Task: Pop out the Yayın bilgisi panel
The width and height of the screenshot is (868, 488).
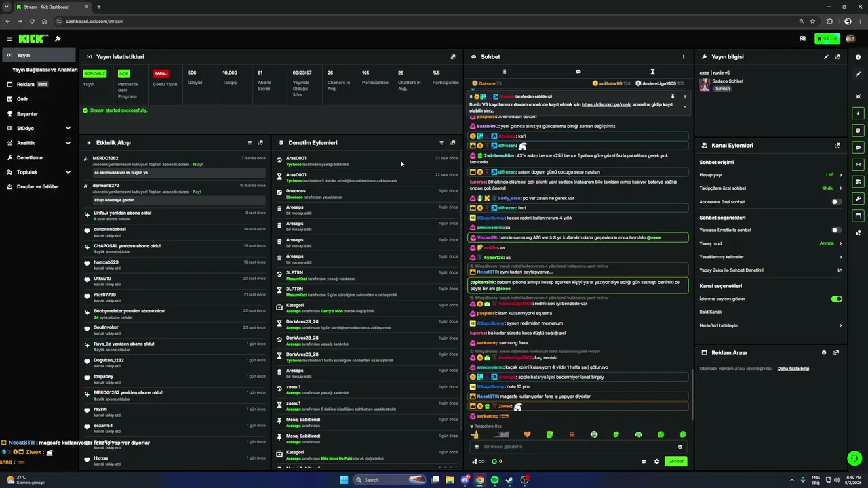Action: [x=837, y=57]
